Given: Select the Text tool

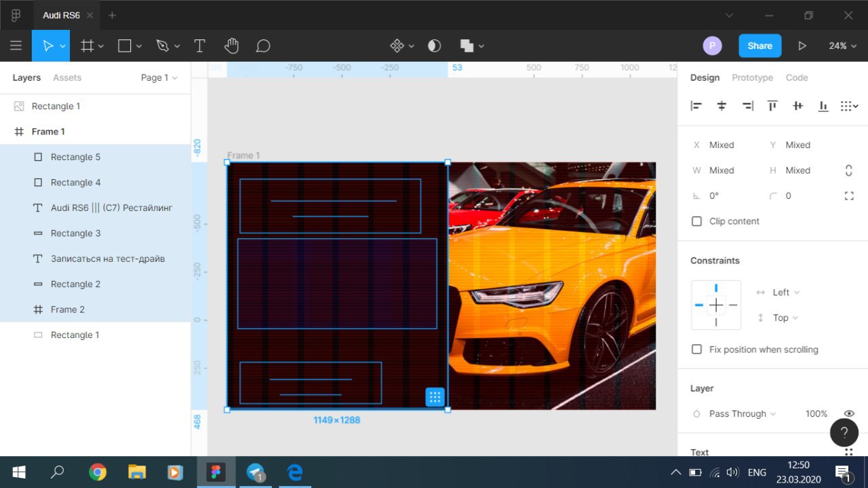Looking at the screenshot, I should pos(199,45).
